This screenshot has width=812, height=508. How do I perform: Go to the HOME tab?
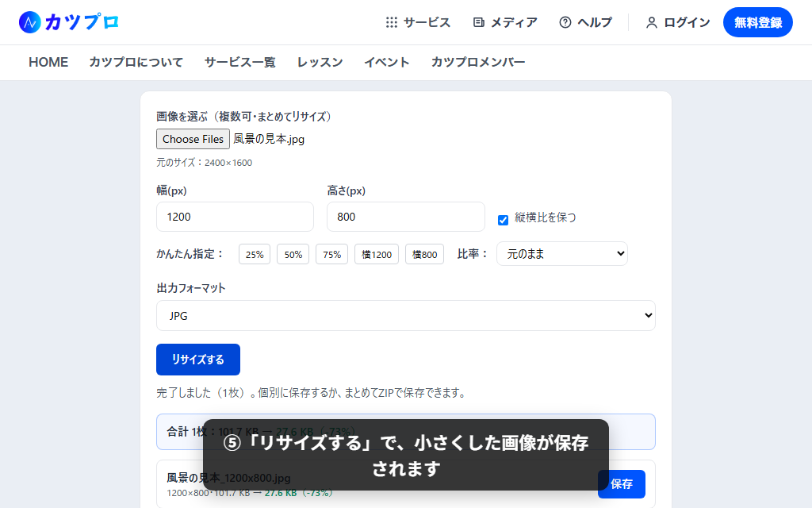pyautogui.click(x=48, y=62)
